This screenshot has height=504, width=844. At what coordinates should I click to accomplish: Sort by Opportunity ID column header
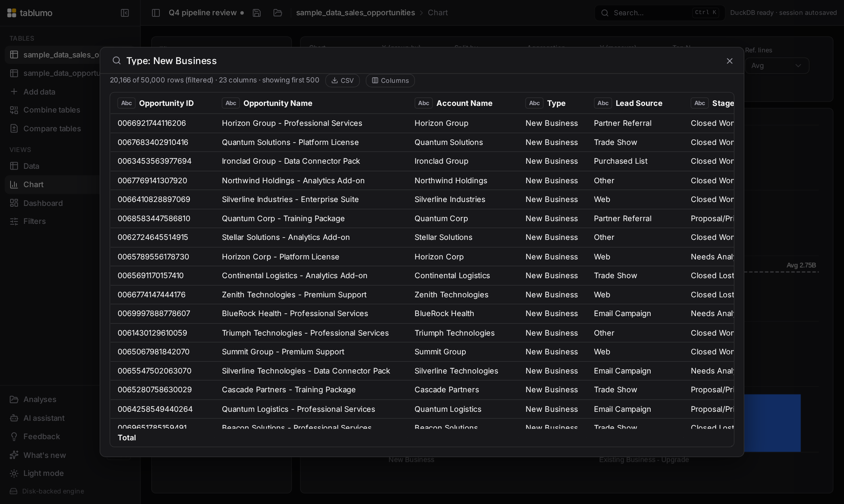[x=166, y=103]
